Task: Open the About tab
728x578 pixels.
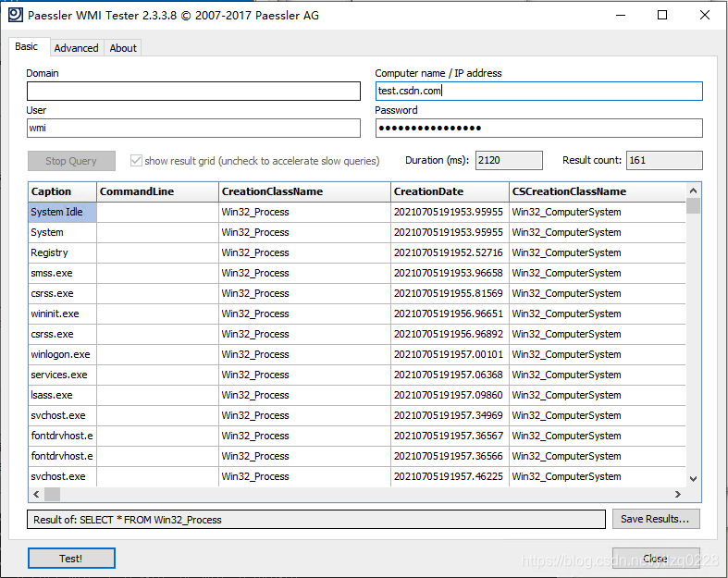Action: pyautogui.click(x=123, y=48)
